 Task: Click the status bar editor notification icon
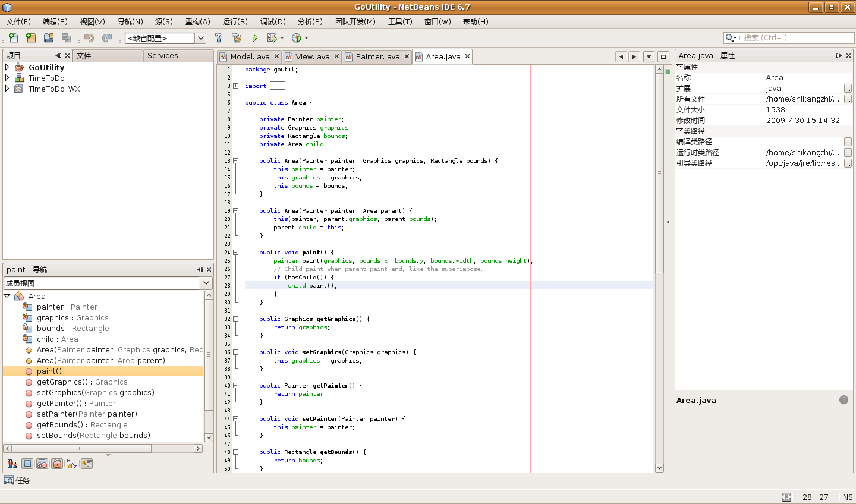pos(786,497)
